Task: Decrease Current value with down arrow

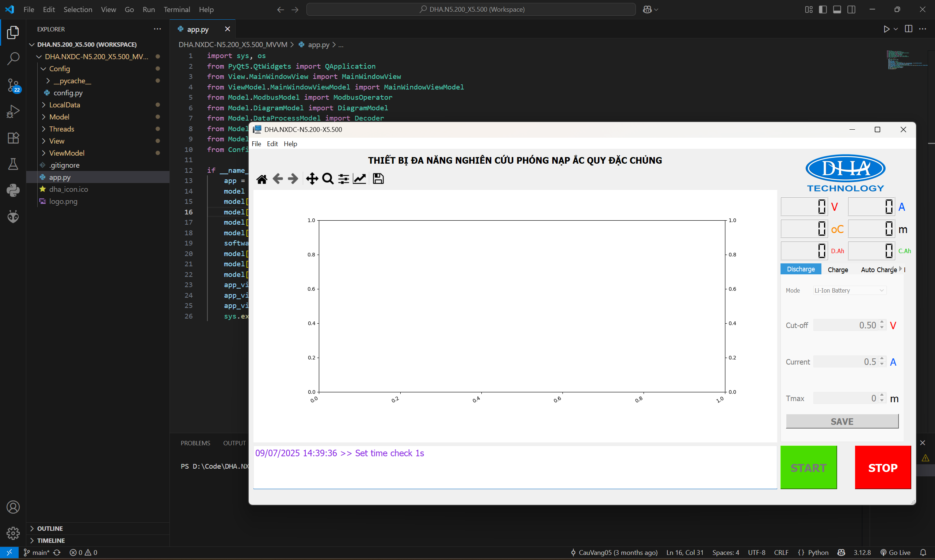Action: [882, 365]
